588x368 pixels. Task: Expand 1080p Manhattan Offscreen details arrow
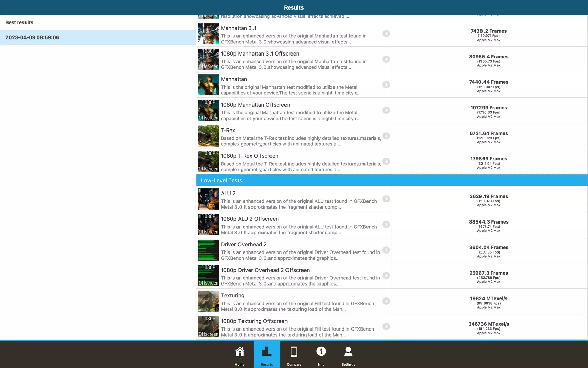coord(386,110)
